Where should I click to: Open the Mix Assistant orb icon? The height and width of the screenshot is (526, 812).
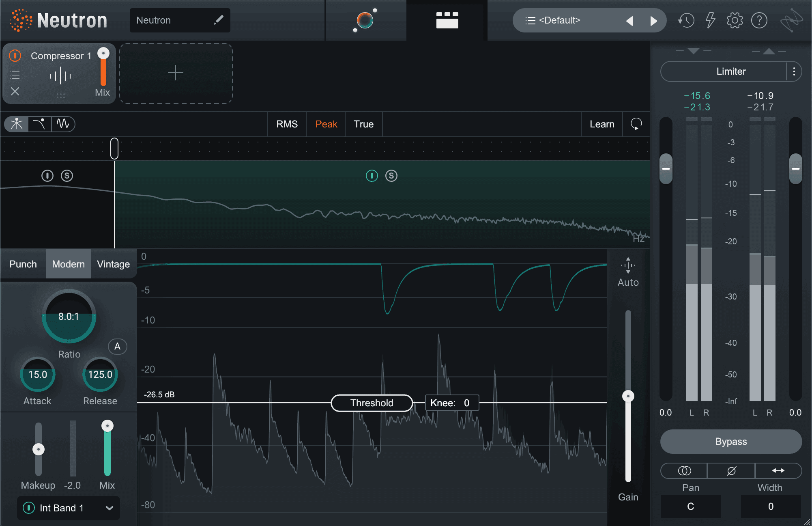pyautogui.click(x=365, y=20)
